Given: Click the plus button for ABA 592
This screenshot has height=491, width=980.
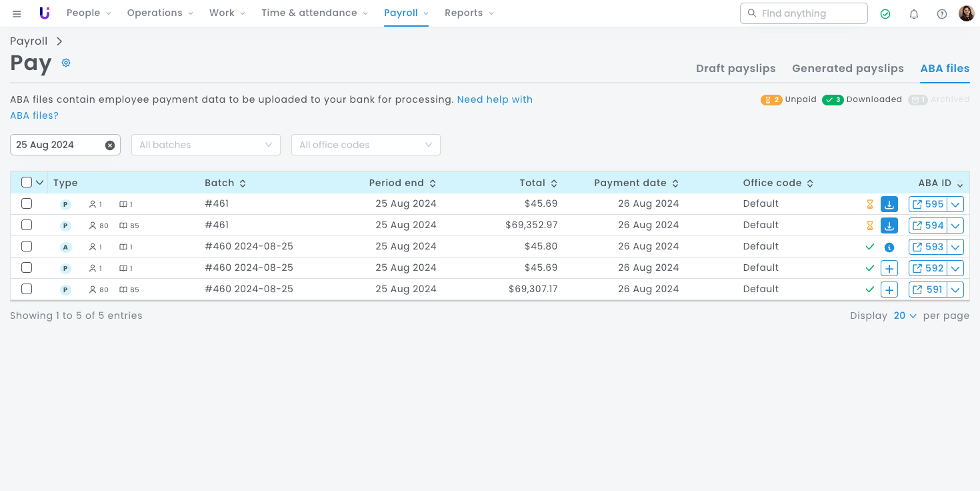Looking at the screenshot, I should point(889,269).
